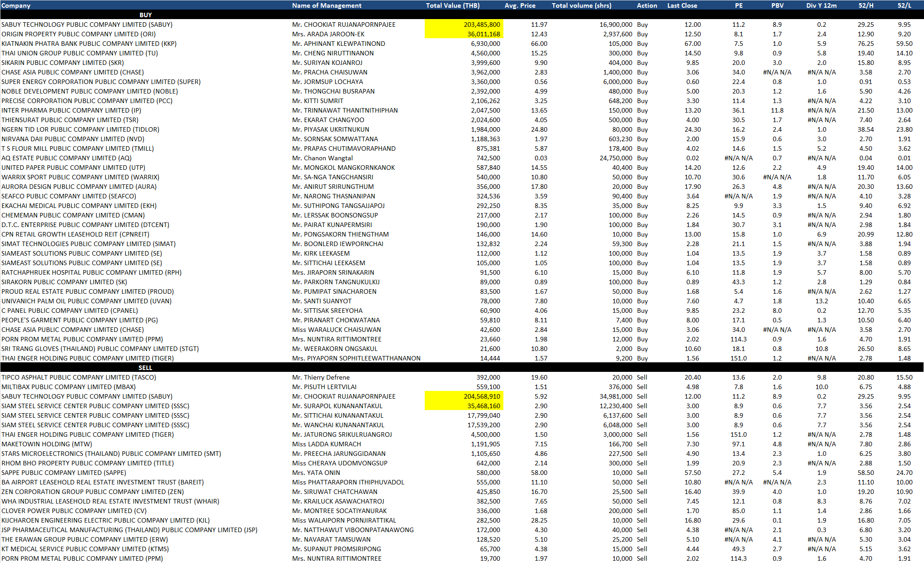924x563 pixels.
Task: Click the '52/H' column header
Action: click(x=865, y=5)
